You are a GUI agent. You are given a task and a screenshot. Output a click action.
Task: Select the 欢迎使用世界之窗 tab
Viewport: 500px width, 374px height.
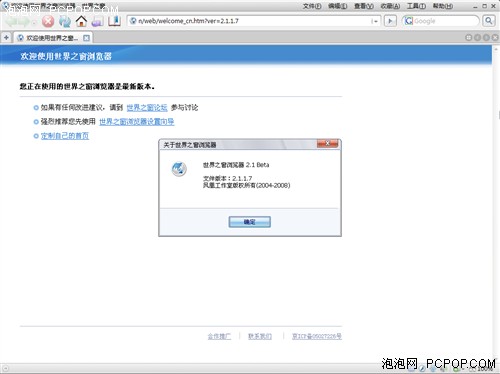click(x=52, y=38)
